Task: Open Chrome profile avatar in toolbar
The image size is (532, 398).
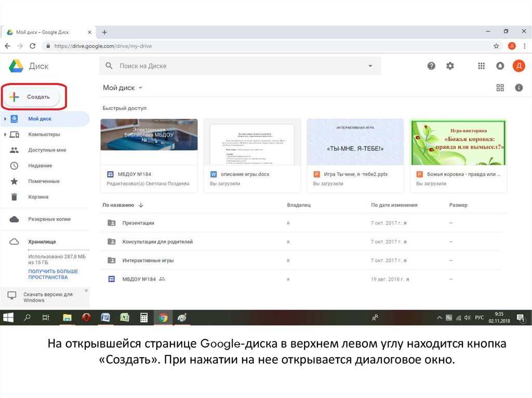Action: 512,46
